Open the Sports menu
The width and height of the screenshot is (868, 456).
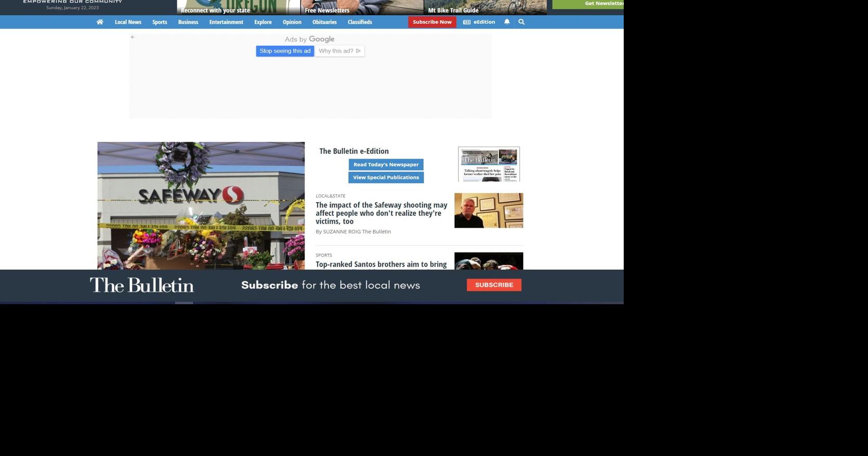[160, 22]
